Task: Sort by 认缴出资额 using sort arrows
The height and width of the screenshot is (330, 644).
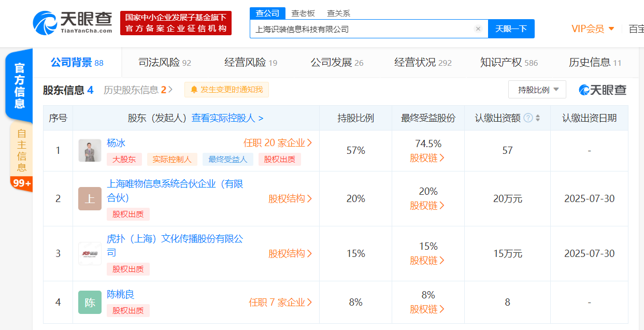Action: coord(538,118)
